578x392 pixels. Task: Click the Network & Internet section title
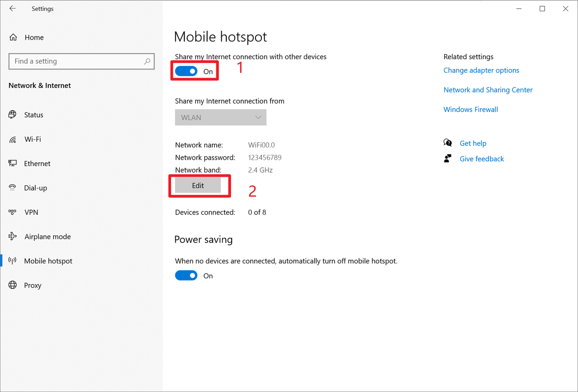tap(40, 85)
